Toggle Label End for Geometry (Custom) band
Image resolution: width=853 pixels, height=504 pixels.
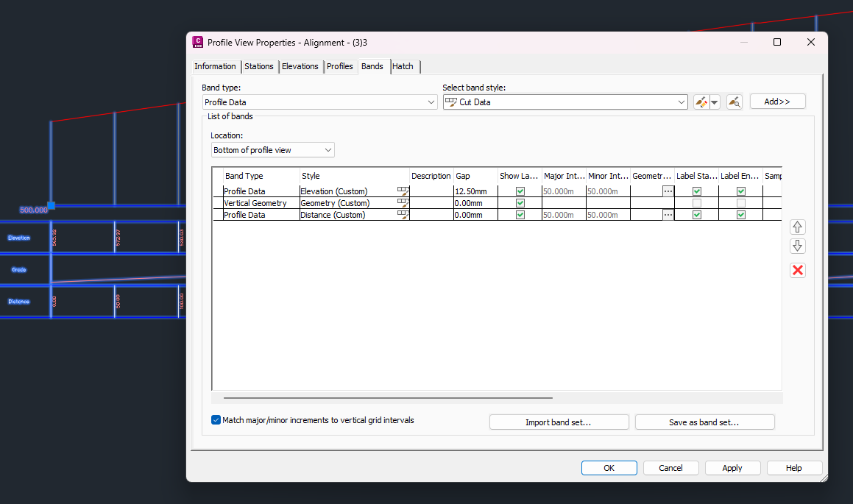click(x=741, y=203)
